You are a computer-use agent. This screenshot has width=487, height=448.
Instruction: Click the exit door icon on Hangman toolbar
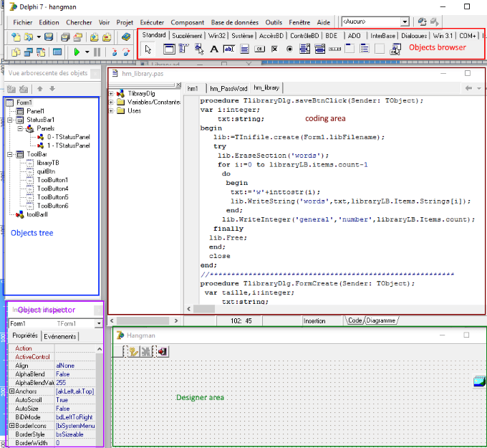[x=163, y=351]
